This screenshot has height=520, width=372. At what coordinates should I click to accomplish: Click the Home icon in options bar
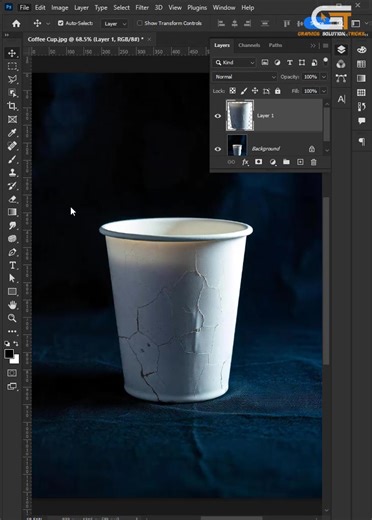16,23
